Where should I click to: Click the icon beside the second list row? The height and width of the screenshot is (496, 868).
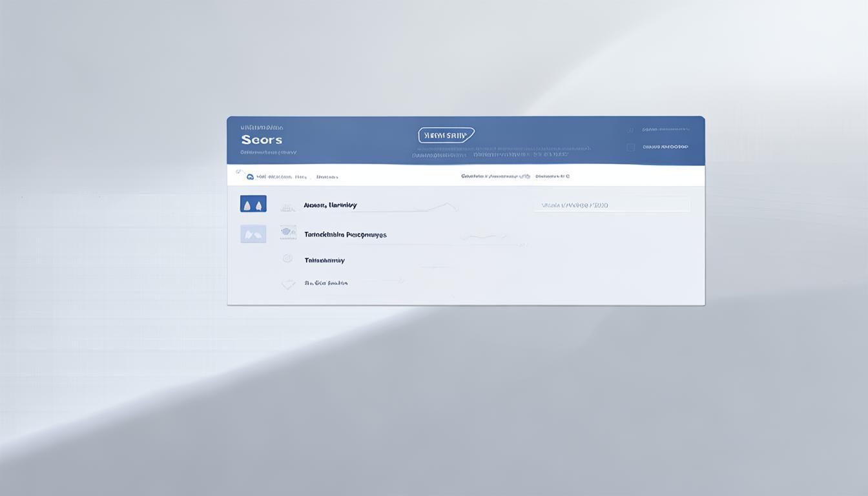click(288, 233)
